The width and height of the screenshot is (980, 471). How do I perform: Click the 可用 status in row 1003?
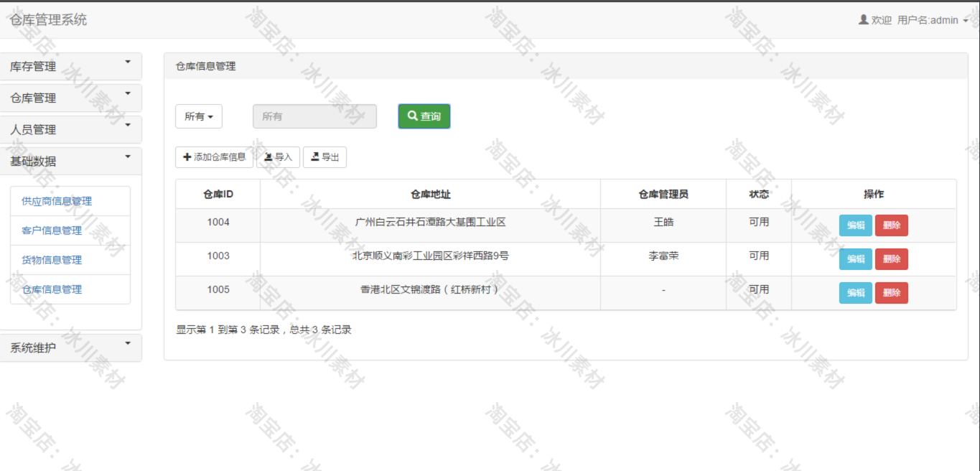(759, 256)
